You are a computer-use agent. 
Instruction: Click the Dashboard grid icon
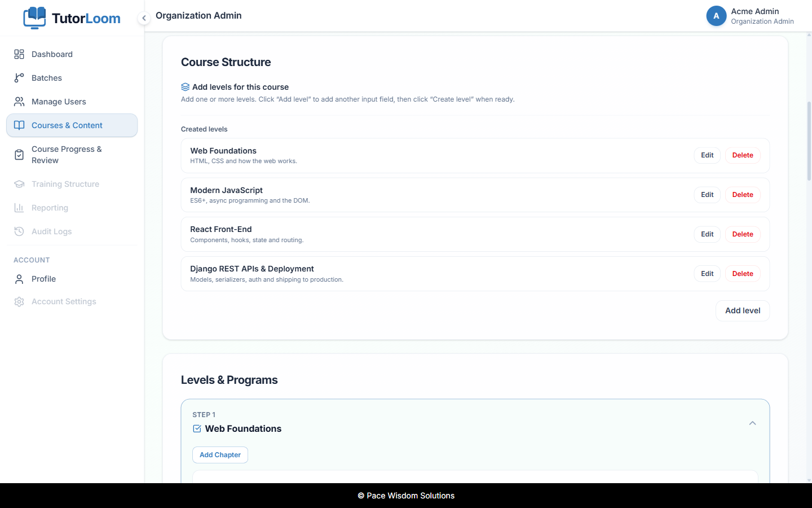point(19,54)
